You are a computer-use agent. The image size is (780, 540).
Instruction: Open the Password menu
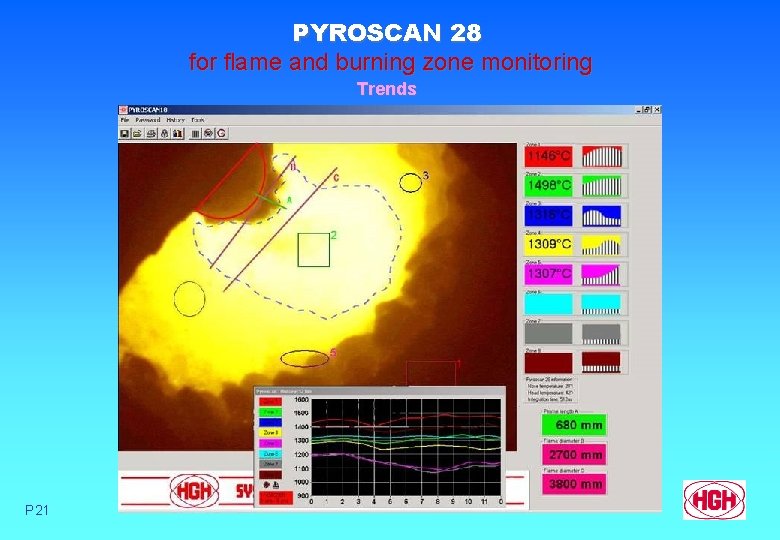click(148, 120)
